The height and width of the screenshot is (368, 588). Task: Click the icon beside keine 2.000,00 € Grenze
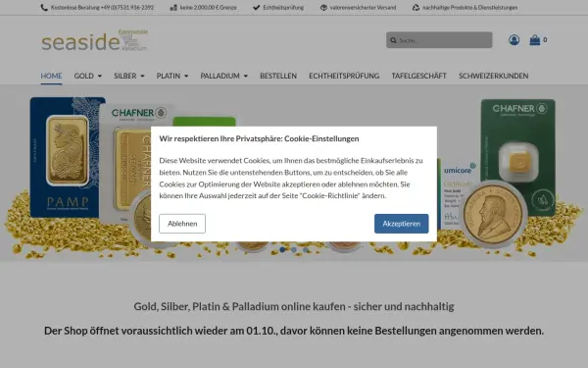coord(173,8)
